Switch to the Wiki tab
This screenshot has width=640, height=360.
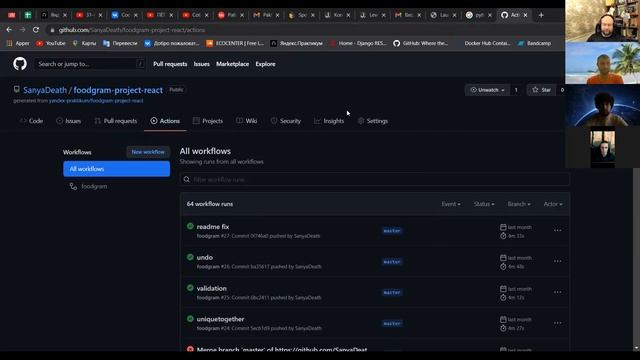pos(247,121)
